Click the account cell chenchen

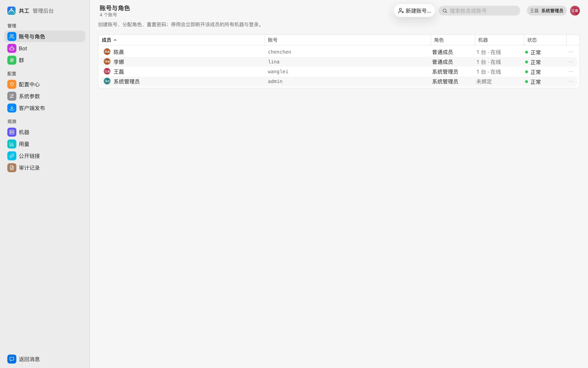[280, 52]
